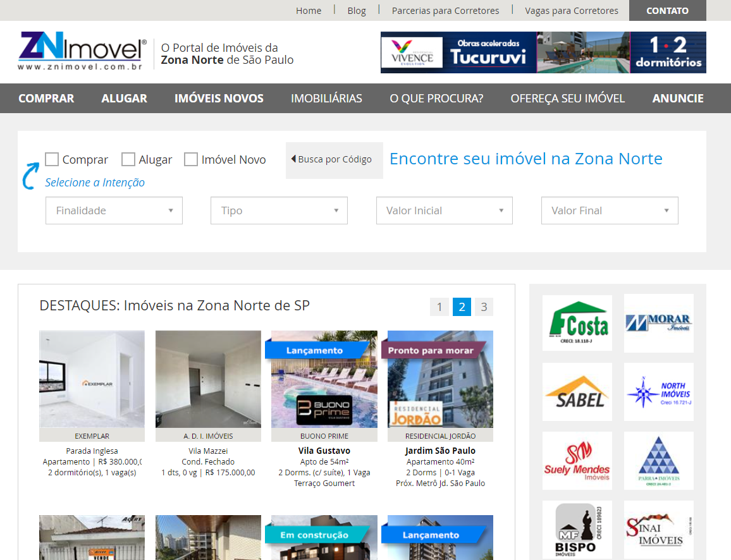Viewport: 731px width, 560px height.
Task: Go to the Home link
Action: pyautogui.click(x=309, y=11)
